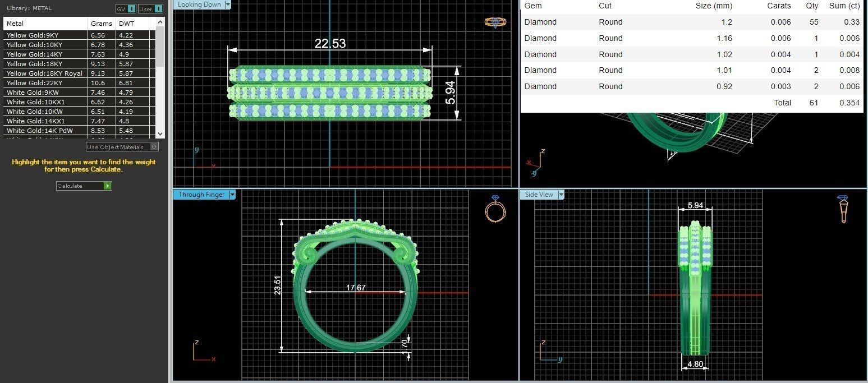This screenshot has height=383, width=868.
Task: Open the Looking Down viewport dropdown arrow
Action: click(227, 4)
